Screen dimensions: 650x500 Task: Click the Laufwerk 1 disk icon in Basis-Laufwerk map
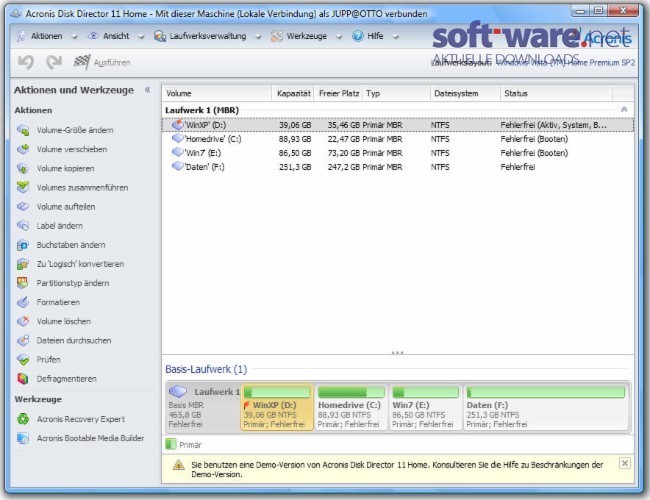(178, 391)
